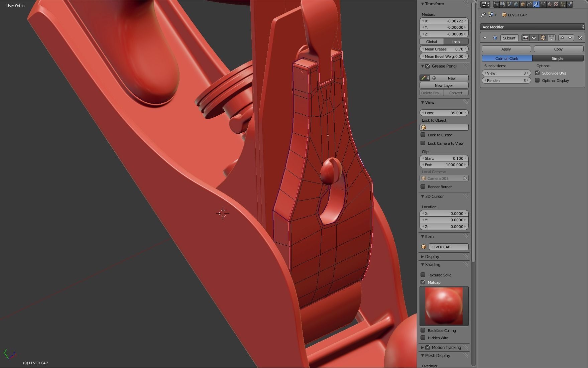Open the Add Modifier dropdown
Image resolution: width=588 pixels, height=368 pixels.
tap(533, 27)
